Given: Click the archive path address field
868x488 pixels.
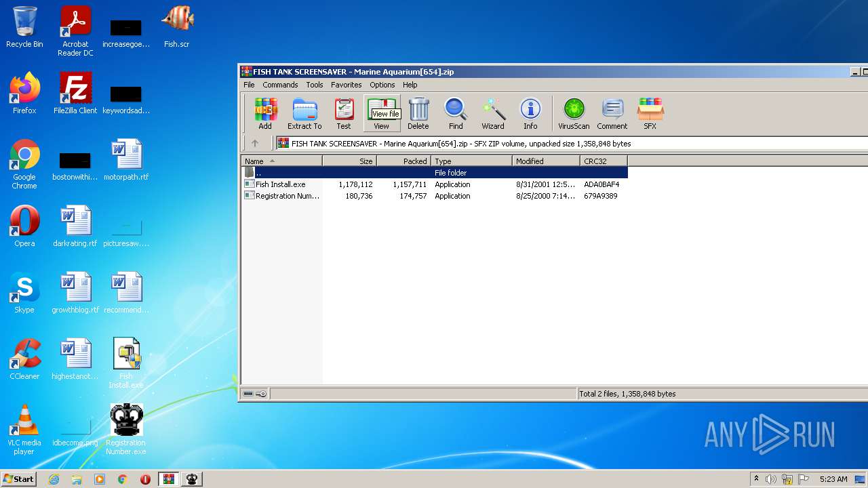Looking at the screenshot, I should pos(572,143).
